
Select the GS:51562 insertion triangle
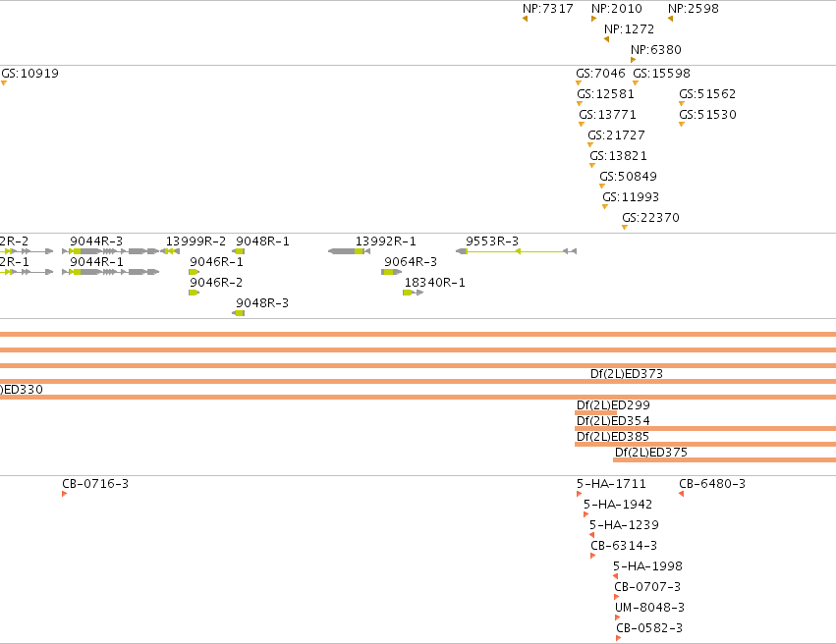coord(682,103)
